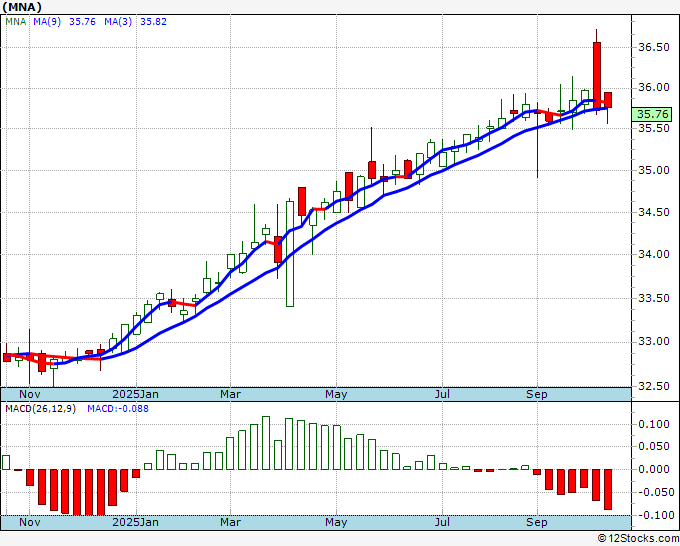680x546 pixels.
Task: Click the 34.00 price axis label
Action: tap(654, 255)
